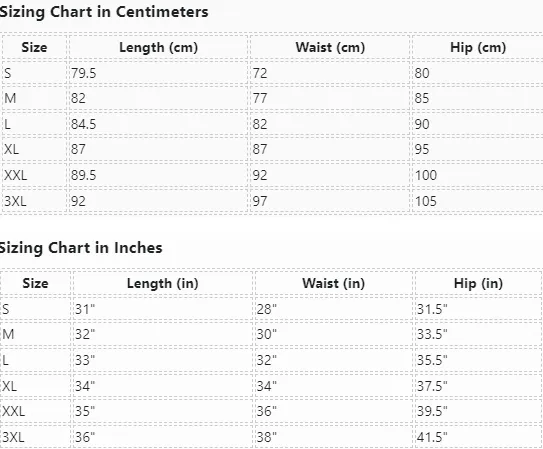Select size S in centimeters table

click(x=8, y=73)
